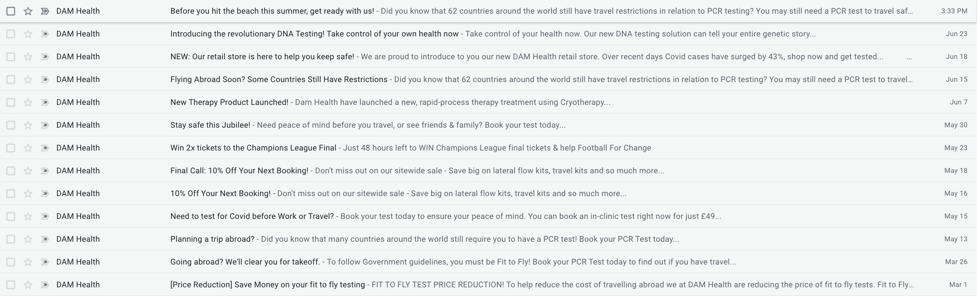Star the "Win 2x tickets" Champions League email
The width and height of the screenshot is (980, 296).
point(28,148)
